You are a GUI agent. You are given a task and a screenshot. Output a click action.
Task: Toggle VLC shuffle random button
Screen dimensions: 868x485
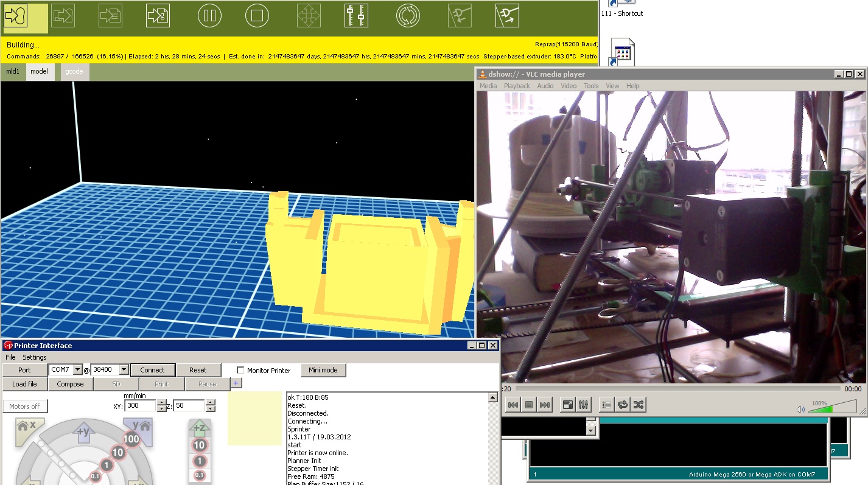pyautogui.click(x=637, y=405)
